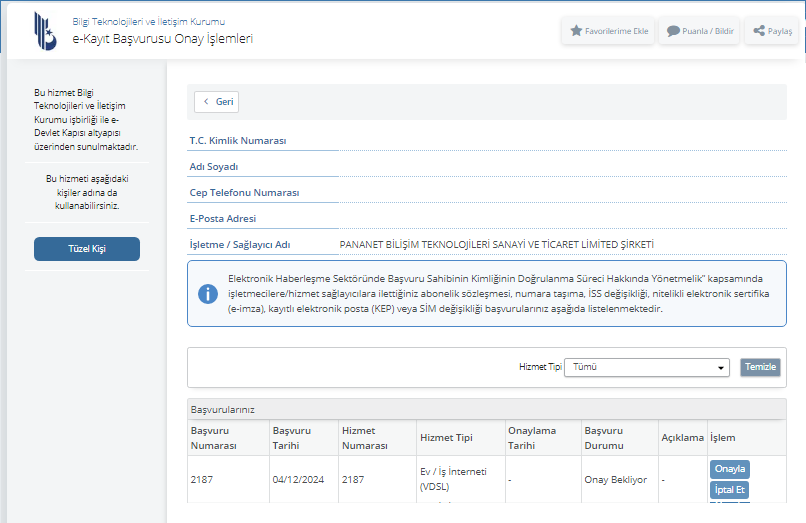This screenshot has width=806, height=523.
Task: Add service to favorites with star button
Action: click(609, 31)
